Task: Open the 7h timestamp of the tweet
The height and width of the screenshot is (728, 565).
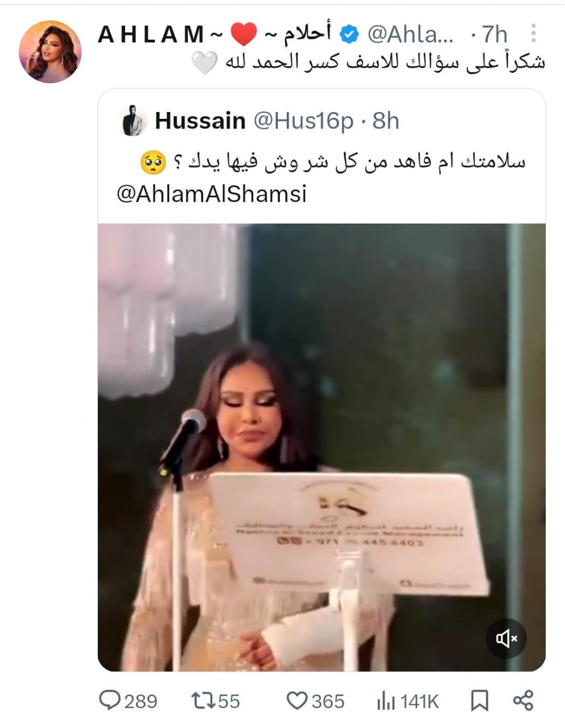Action: (494, 35)
